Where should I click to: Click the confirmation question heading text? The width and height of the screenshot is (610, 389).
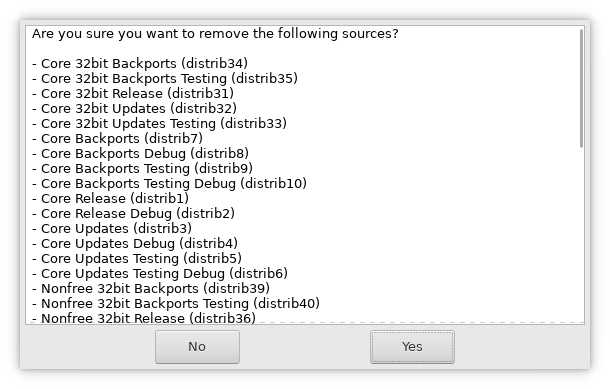click(x=215, y=34)
